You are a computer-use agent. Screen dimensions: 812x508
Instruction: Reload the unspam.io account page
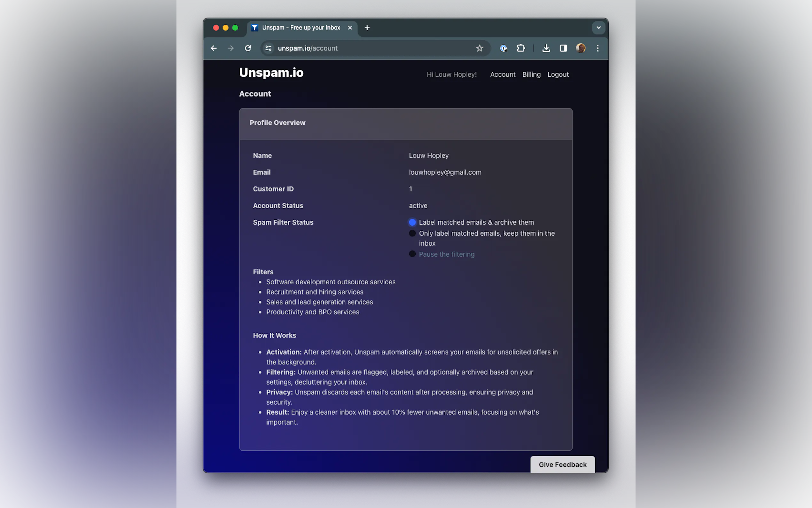click(248, 48)
